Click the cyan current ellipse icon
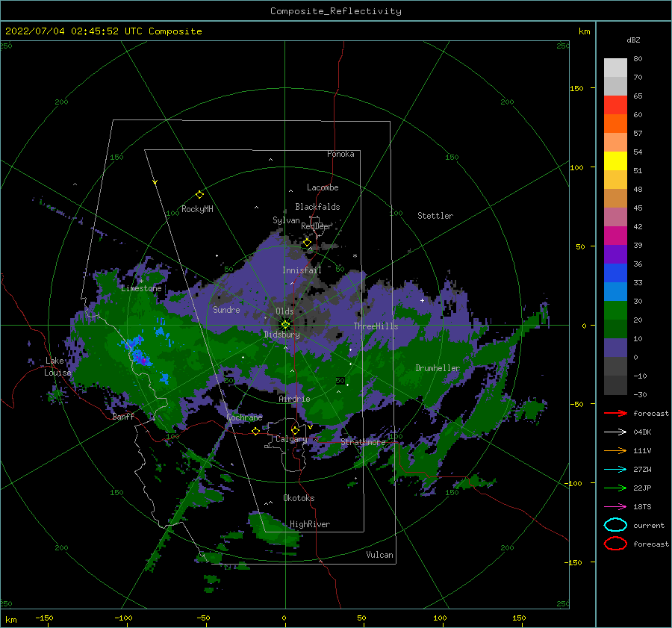Image resolution: width=672 pixels, height=628 pixels. pyautogui.click(x=615, y=525)
